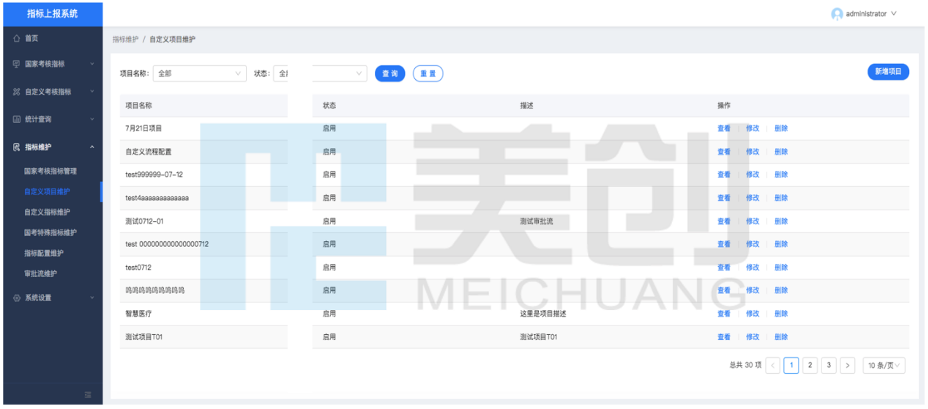928x409 pixels.
Task: Click the 系统设置 gear icon
Action: pyautogui.click(x=16, y=298)
